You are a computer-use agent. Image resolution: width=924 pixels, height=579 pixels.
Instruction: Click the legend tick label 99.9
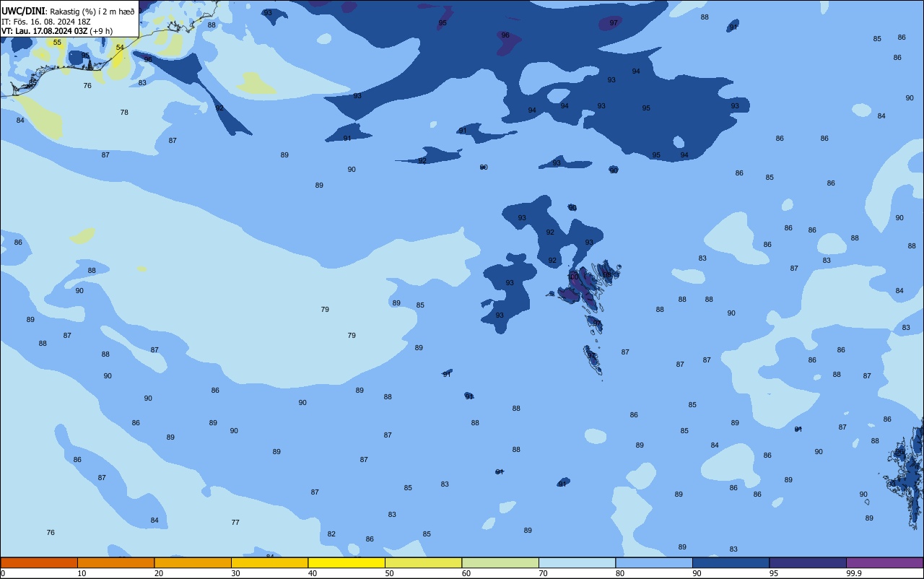(x=854, y=573)
